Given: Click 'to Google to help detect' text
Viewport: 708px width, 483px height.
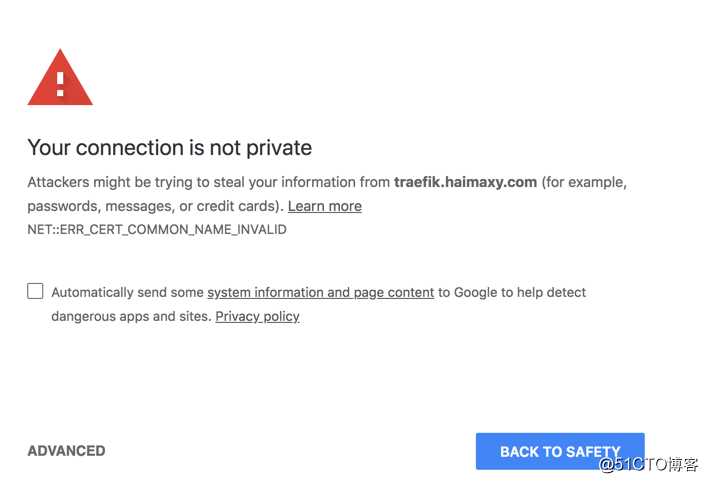Looking at the screenshot, I should point(512,293).
